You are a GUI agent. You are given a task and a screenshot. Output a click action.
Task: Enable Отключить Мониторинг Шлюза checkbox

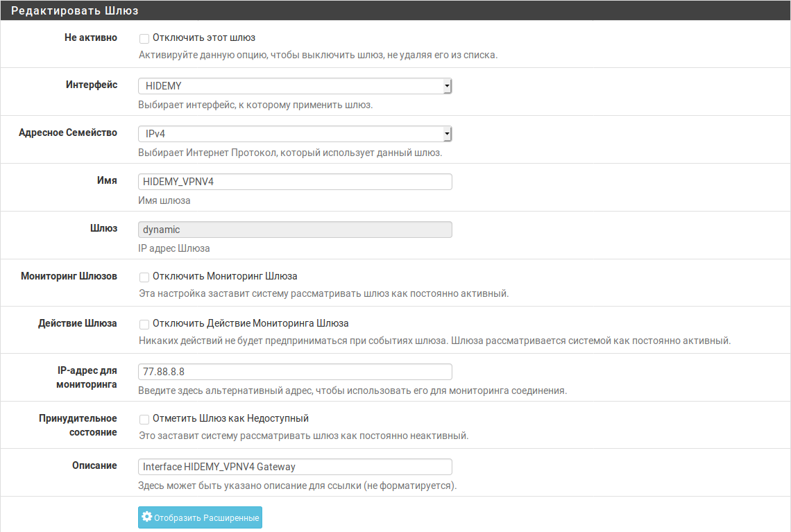pyautogui.click(x=144, y=277)
